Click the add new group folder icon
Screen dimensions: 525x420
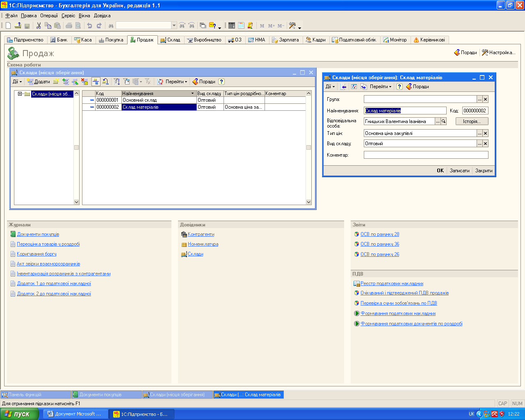(x=56, y=82)
